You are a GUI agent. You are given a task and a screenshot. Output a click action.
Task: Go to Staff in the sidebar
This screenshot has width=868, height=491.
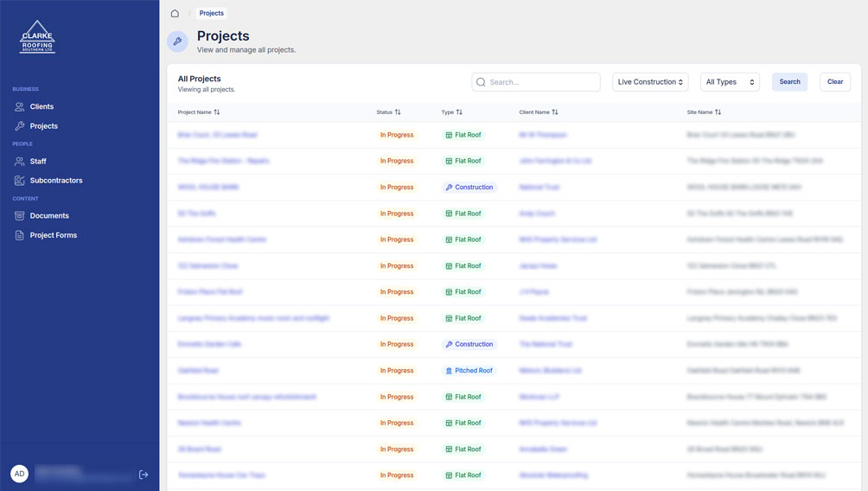[38, 162]
